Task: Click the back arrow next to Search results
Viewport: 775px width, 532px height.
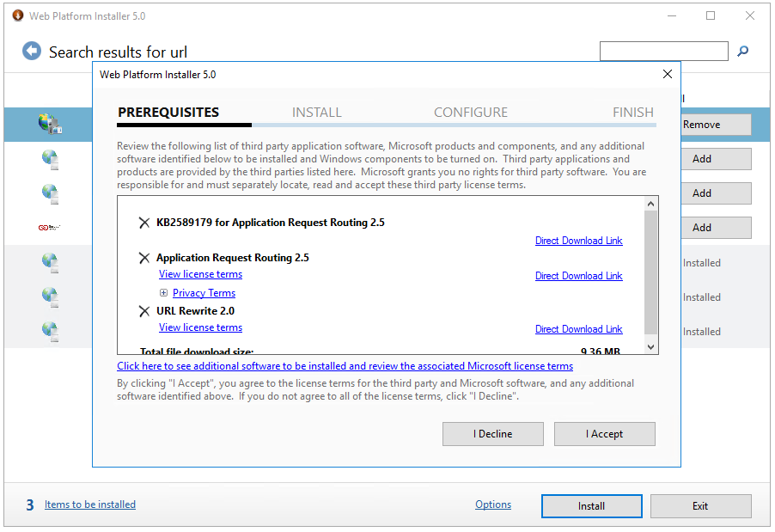Action: tap(32, 51)
